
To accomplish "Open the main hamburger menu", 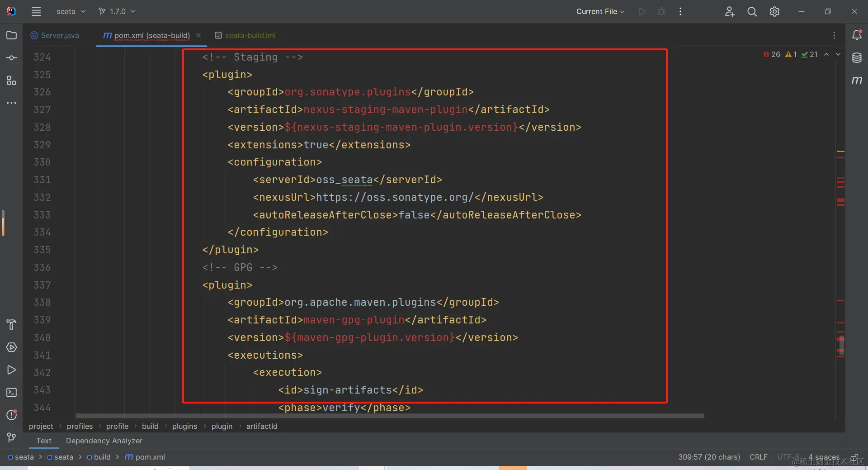I will [36, 12].
